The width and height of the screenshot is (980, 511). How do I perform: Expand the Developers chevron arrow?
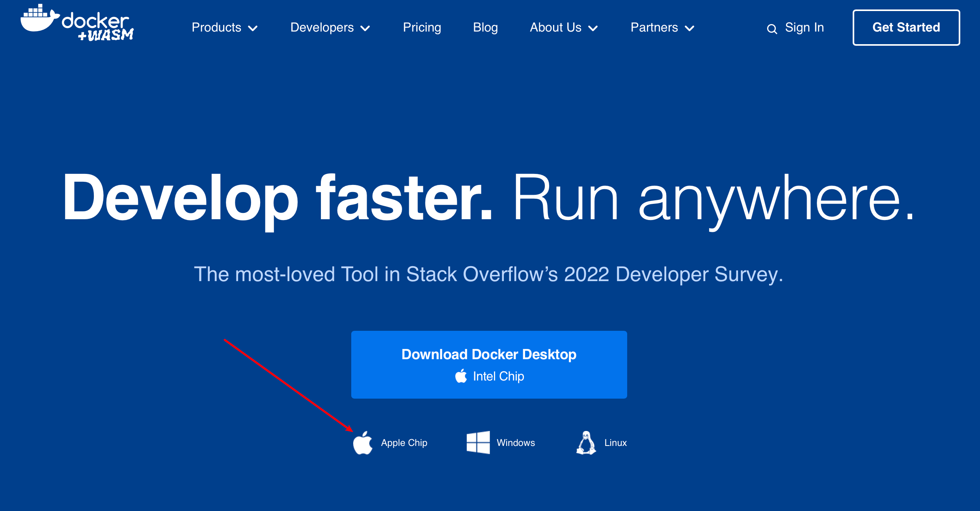pos(365,28)
